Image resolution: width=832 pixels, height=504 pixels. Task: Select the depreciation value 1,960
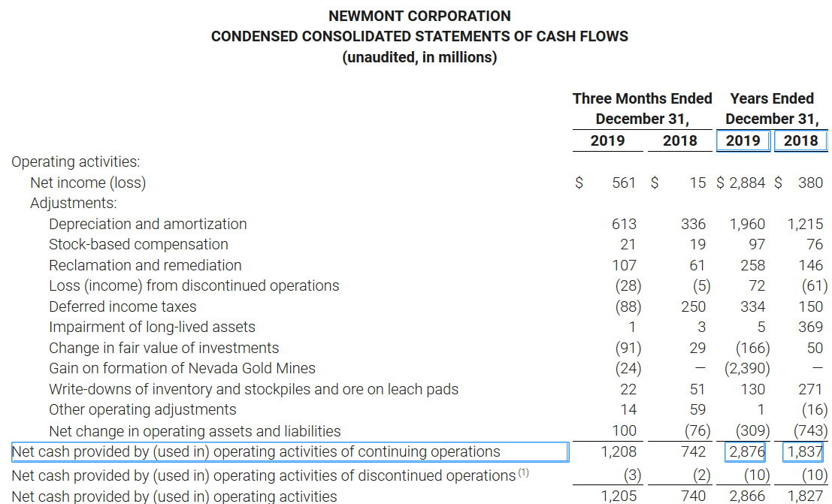click(x=747, y=224)
